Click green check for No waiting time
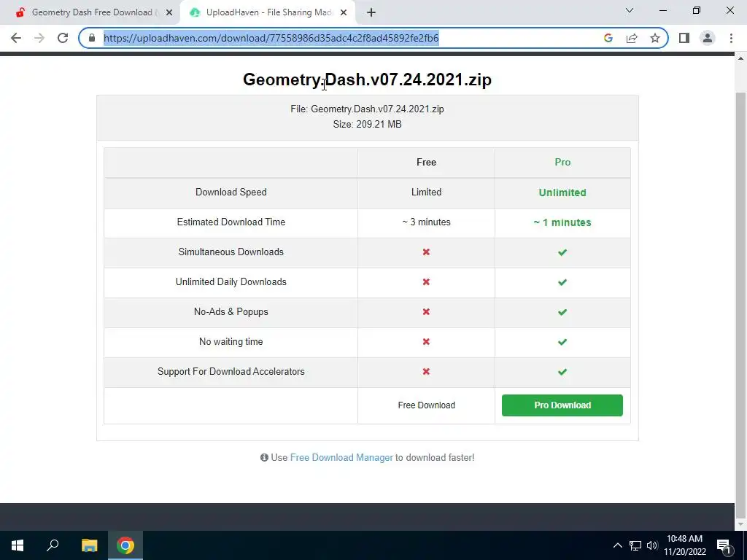 click(x=562, y=343)
